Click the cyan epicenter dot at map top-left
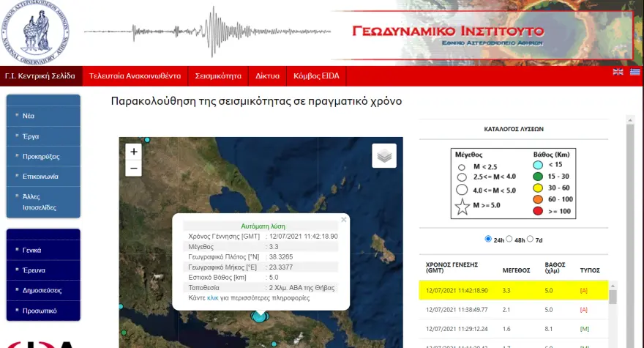Image resolution: width=644 pixels, height=348 pixels. [x=147, y=139]
